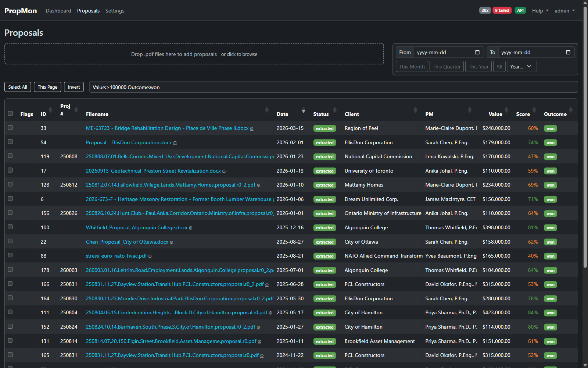Click the sort arrows on Filename column

(x=266, y=110)
